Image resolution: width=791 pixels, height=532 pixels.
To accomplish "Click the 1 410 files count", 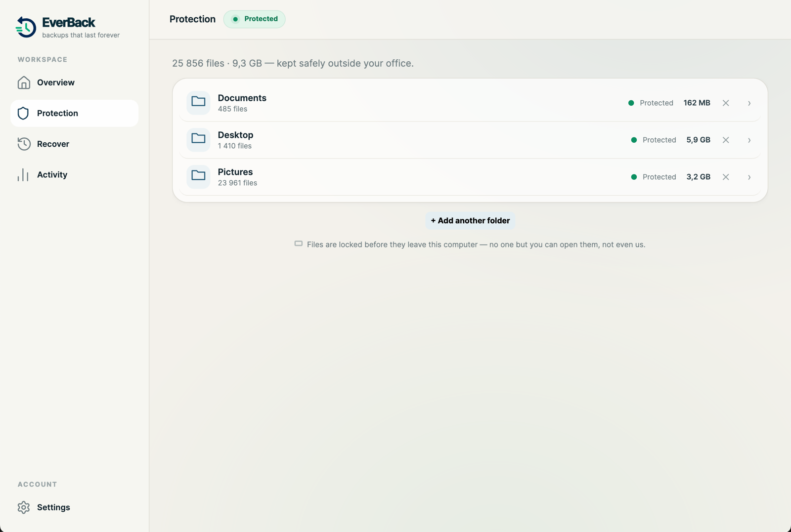I will [x=235, y=146].
